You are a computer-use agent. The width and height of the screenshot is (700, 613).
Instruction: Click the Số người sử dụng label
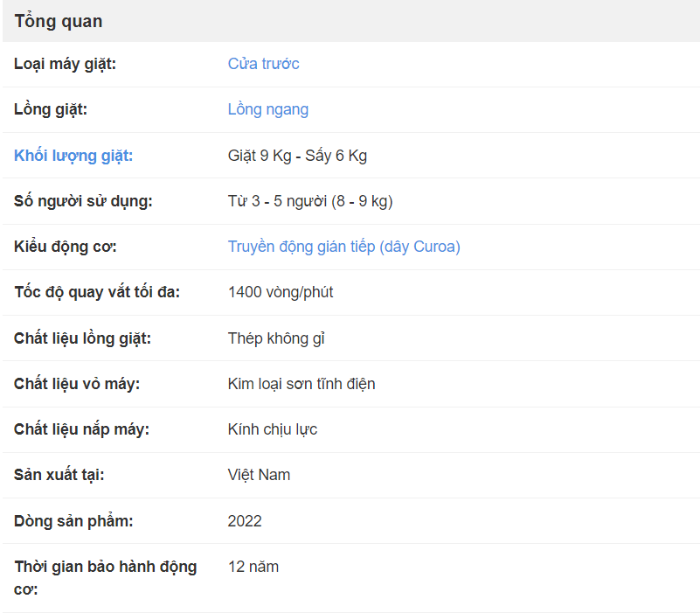[x=83, y=201]
